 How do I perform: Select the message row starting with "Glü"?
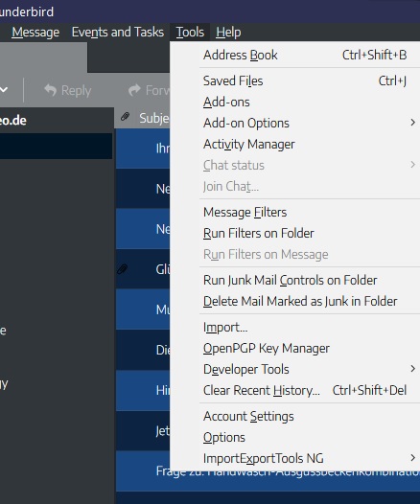143,269
